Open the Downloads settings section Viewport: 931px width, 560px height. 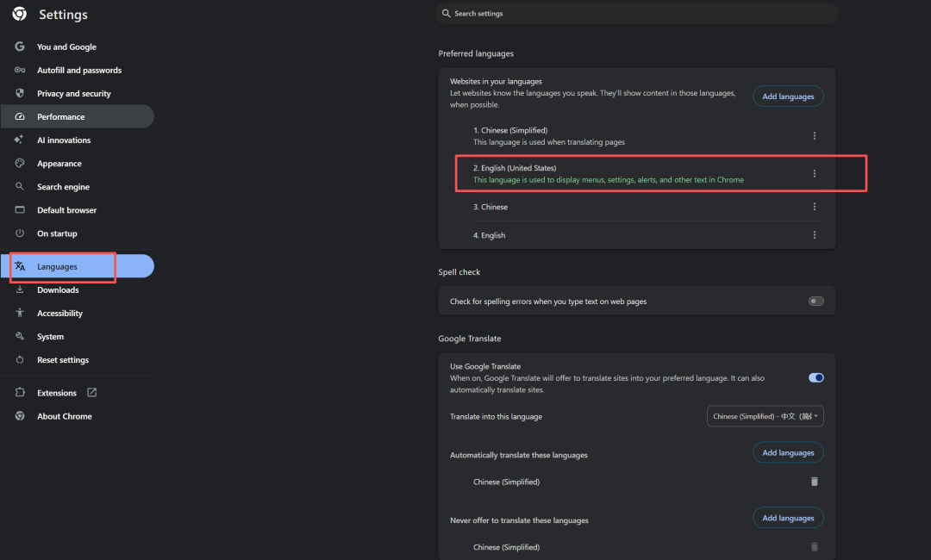pyautogui.click(x=58, y=290)
